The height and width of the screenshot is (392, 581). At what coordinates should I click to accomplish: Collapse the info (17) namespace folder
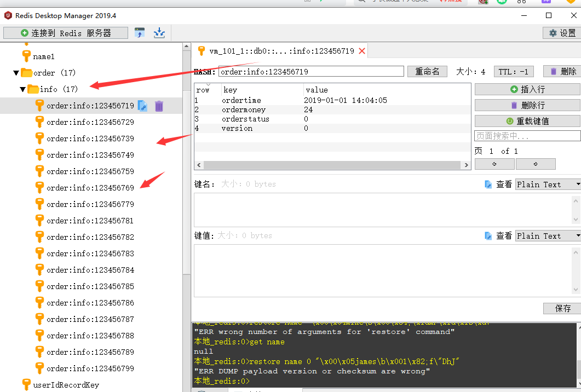(22, 89)
